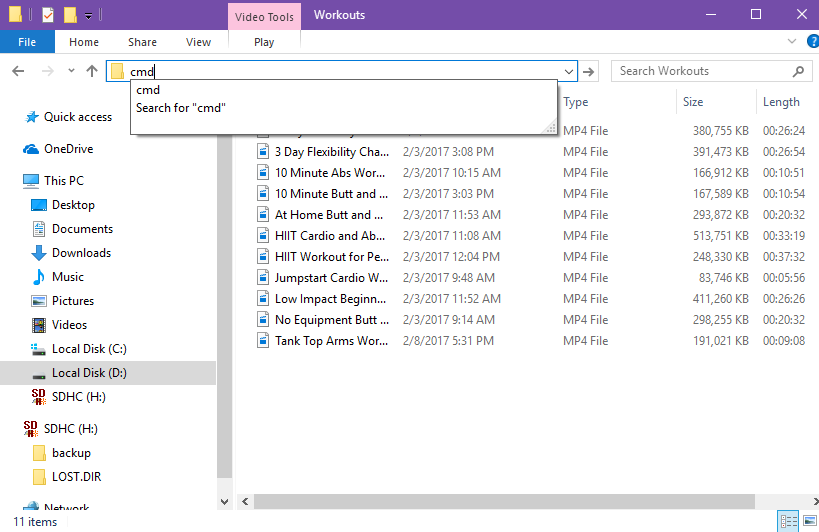This screenshot has height=532, width=819.
Task: Switch to the View ribbon tab
Action: 198,42
